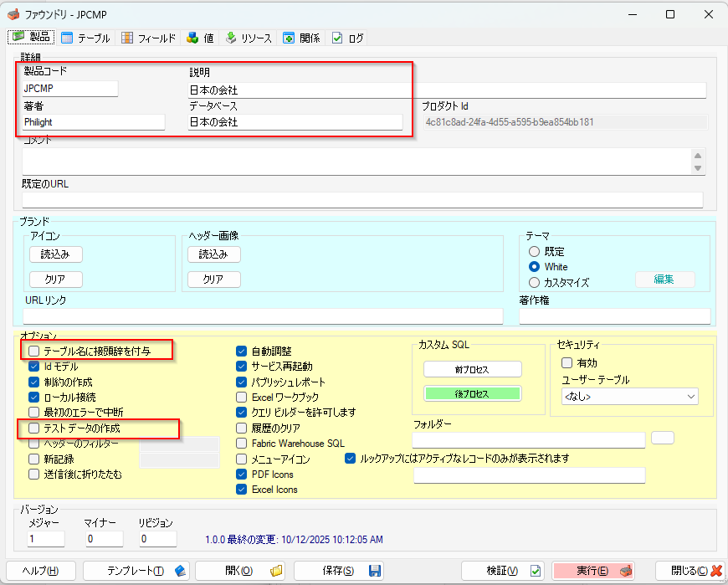Open the ログ tab
The image size is (728, 585).
pyautogui.click(x=348, y=38)
